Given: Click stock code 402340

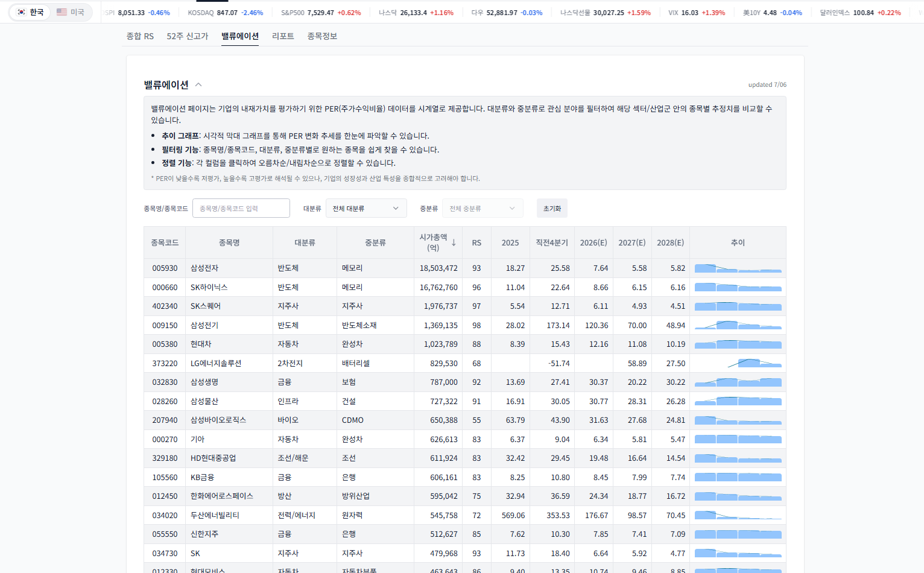Looking at the screenshot, I should [x=165, y=306].
